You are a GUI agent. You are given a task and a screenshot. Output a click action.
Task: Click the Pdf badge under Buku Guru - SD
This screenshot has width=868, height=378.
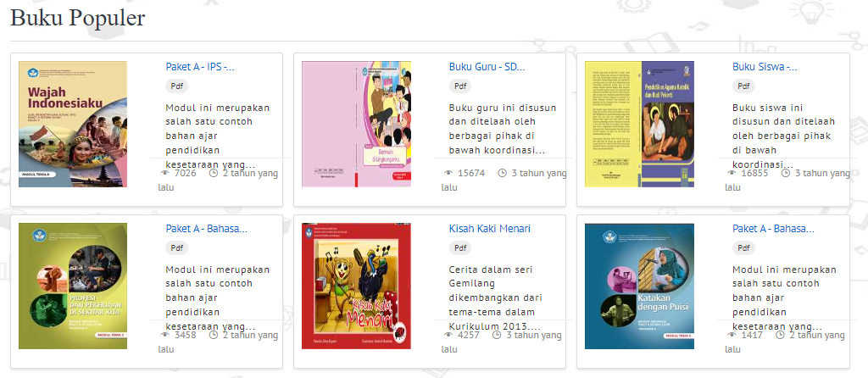coord(460,86)
